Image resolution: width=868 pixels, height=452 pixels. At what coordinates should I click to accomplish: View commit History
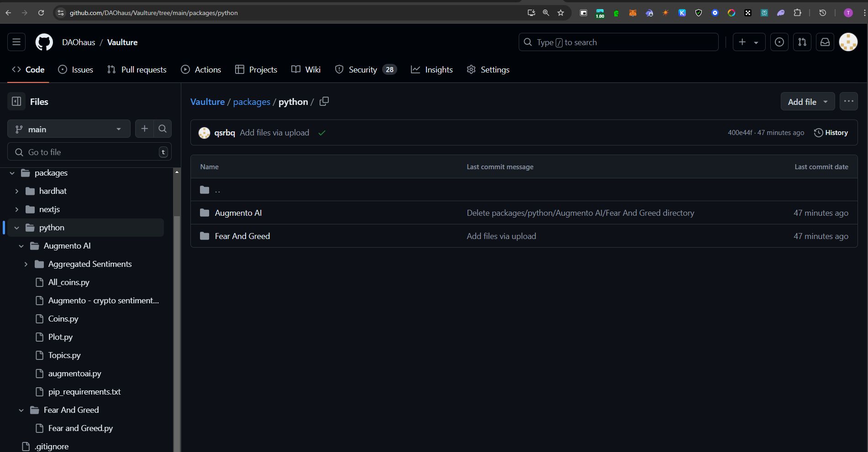coord(831,133)
